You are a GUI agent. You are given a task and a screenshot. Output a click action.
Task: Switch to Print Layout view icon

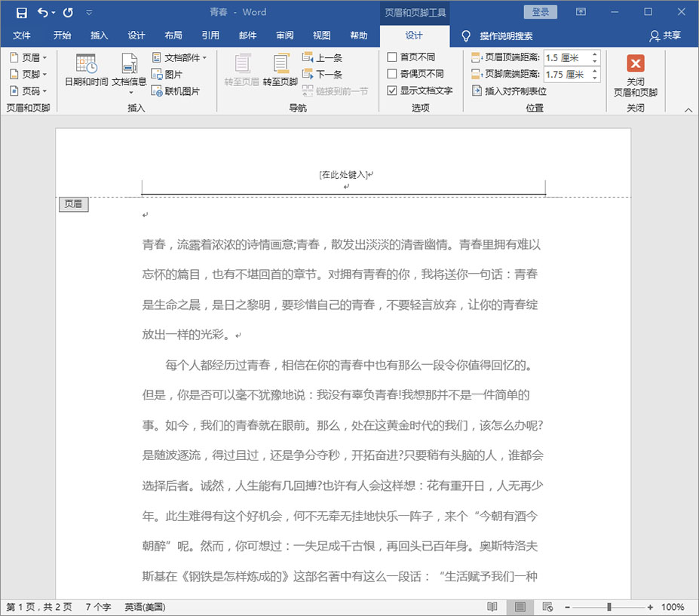520,607
